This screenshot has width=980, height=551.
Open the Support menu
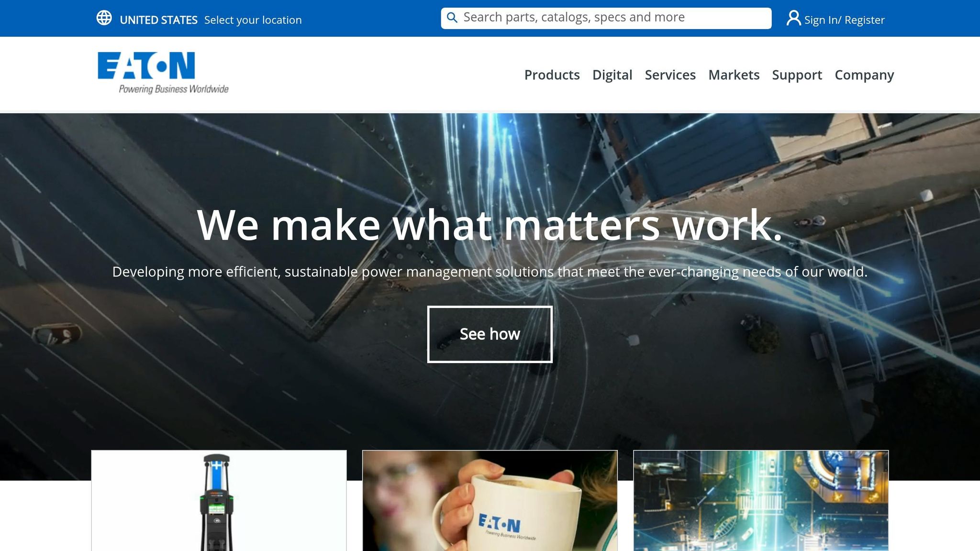click(797, 75)
